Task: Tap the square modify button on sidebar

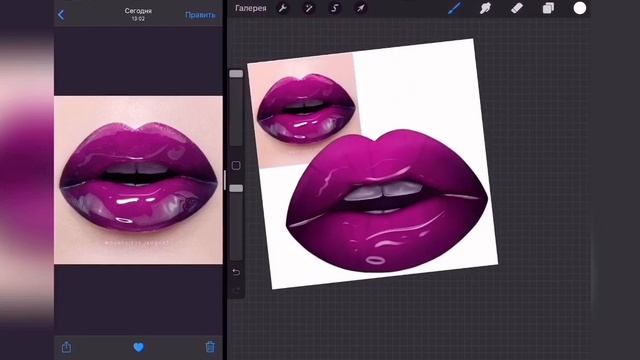Action: (x=236, y=165)
